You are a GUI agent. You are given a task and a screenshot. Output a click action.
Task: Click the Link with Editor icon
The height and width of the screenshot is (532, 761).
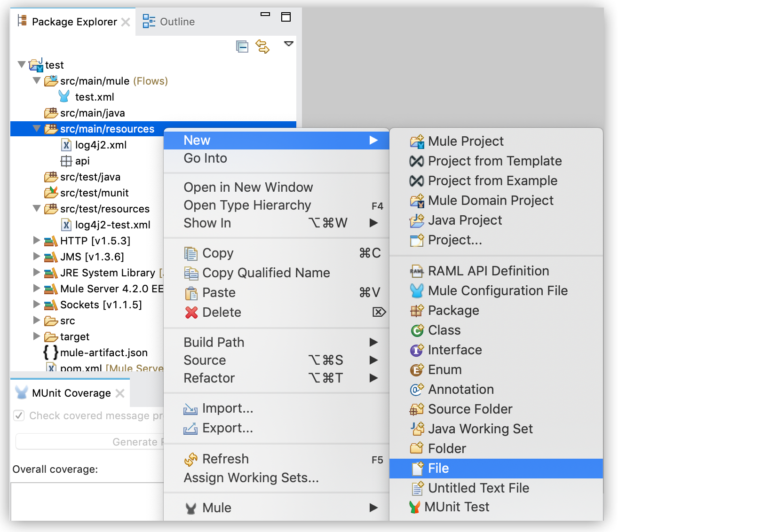(x=263, y=47)
